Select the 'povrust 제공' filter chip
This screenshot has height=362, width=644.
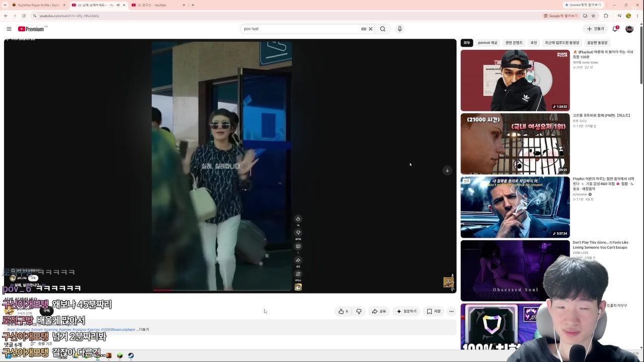point(488,43)
